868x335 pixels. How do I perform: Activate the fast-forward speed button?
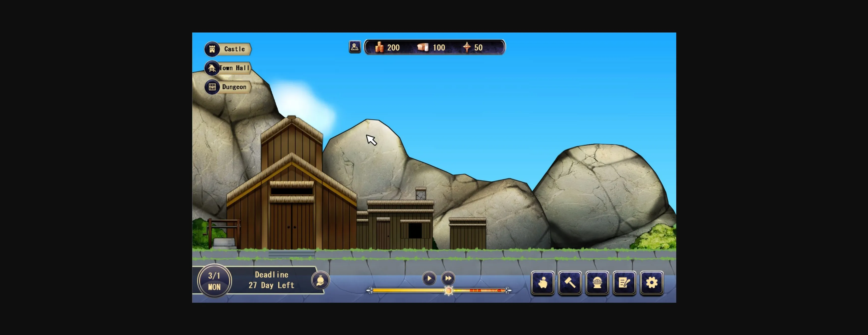pos(448,278)
